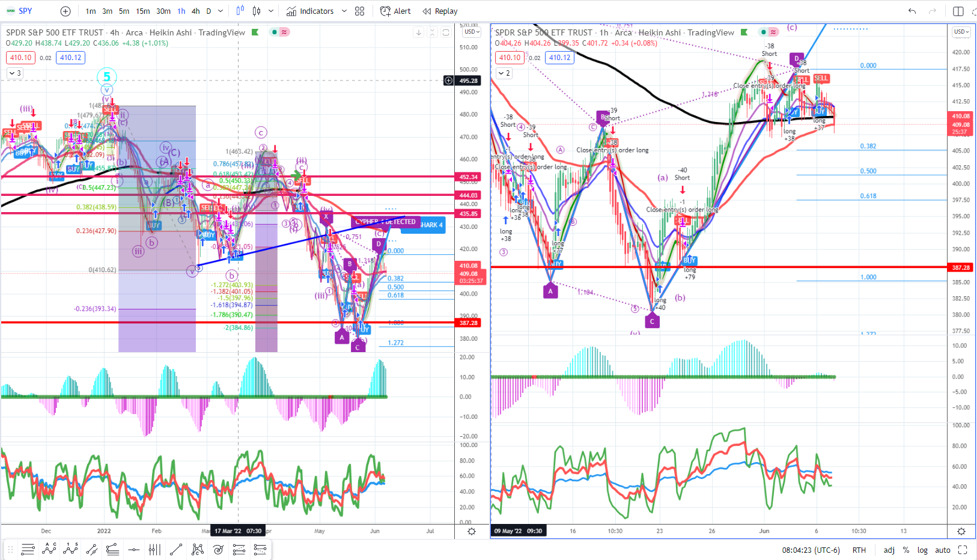Select the 15m timeframe
Screen dimensions: 977x560
[x=143, y=11]
